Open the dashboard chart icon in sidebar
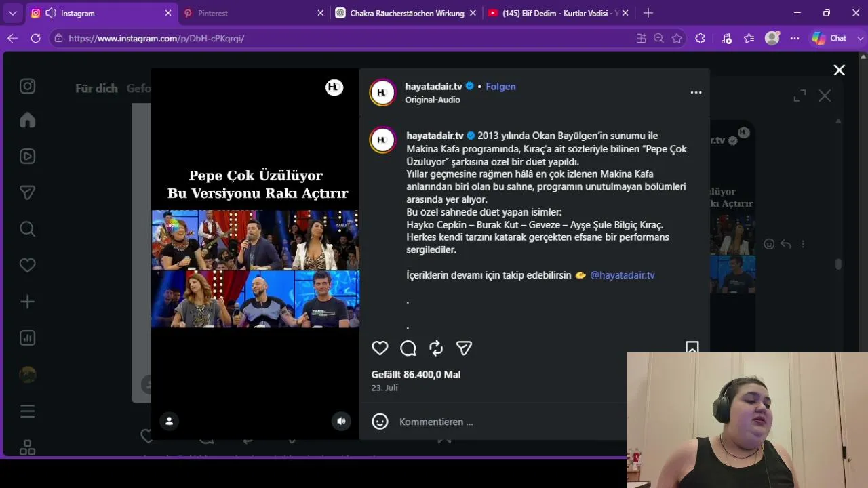This screenshot has height=488, width=868. coord(27,338)
